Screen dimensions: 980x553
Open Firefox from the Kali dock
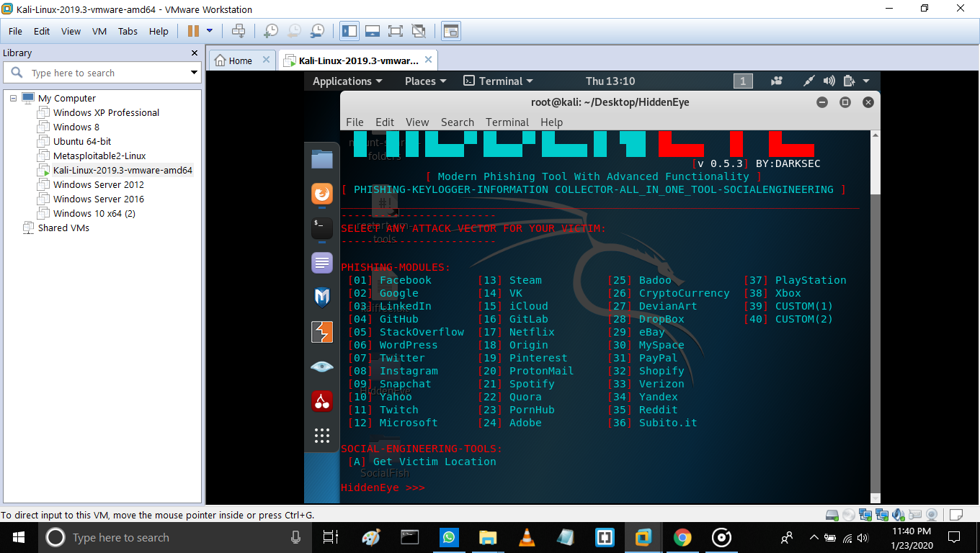coord(321,194)
